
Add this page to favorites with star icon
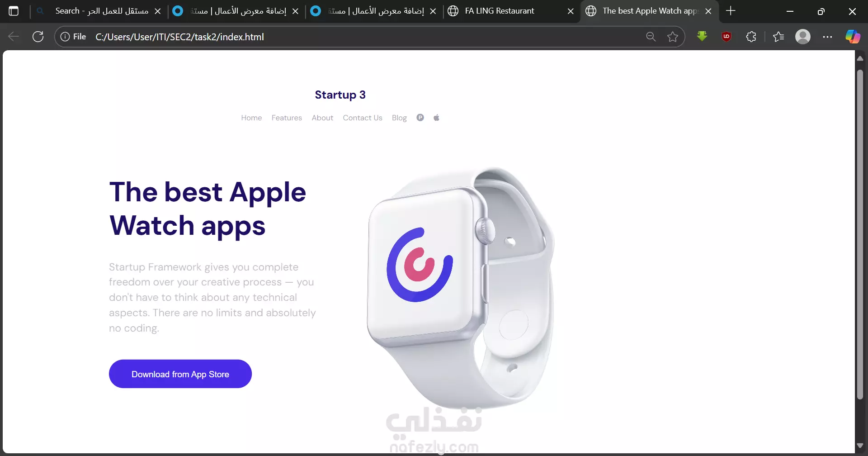point(673,37)
